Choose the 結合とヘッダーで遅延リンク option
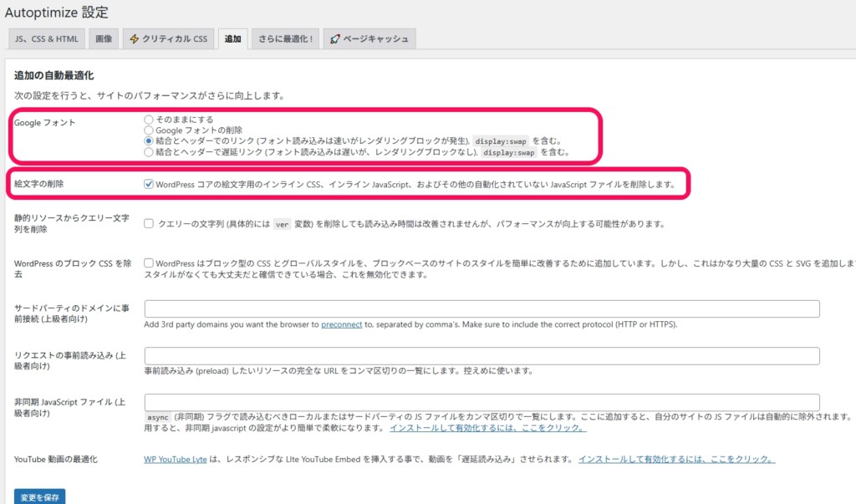Screen dimensions: 856x504 click(149, 153)
